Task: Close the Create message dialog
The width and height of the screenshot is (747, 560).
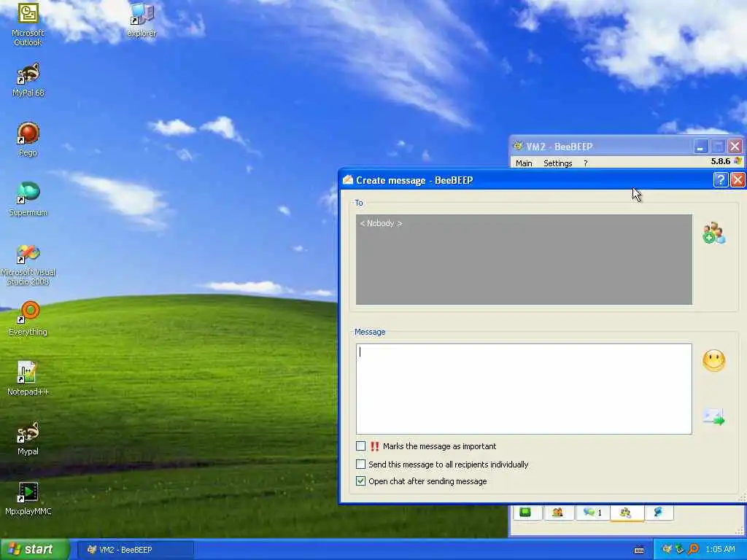Action: (x=738, y=180)
